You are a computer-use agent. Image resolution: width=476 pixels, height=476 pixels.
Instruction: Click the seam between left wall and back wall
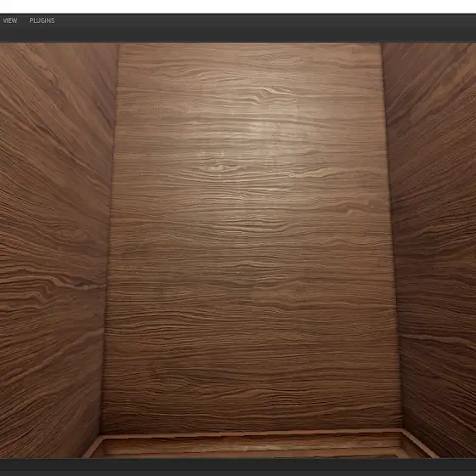(110, 237)
